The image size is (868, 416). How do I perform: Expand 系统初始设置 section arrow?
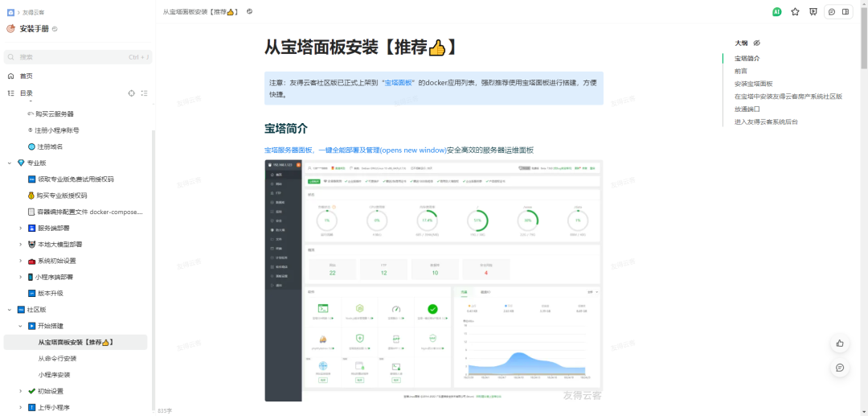point(20,261)
